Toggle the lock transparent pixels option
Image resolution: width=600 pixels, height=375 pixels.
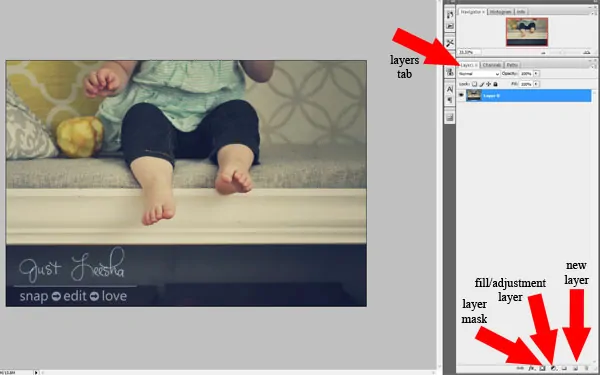pos(474,84)
